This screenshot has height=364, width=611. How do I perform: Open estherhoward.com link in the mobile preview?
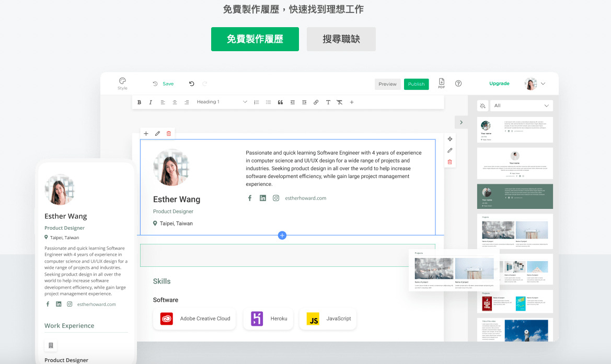pyautogui.click(x=96, y=304)
